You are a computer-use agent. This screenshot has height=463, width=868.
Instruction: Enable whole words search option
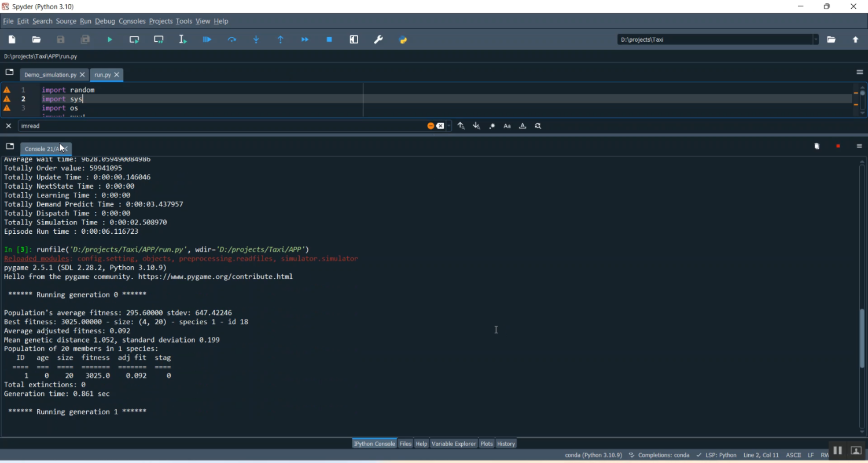pos(523,126)
